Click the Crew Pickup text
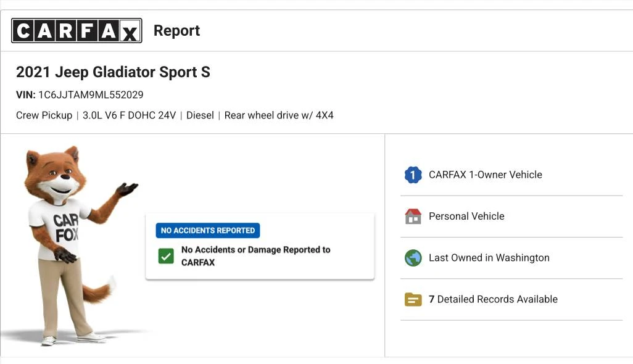 [x=44, y=115]
